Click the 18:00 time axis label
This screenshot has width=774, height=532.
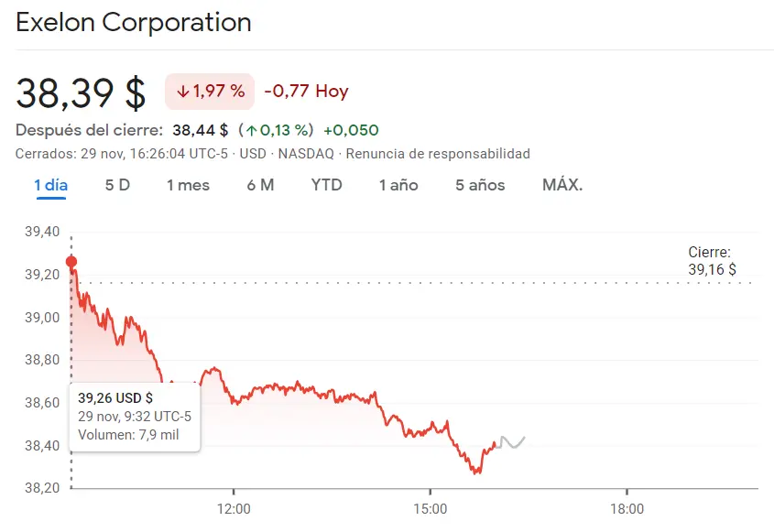pyautogui.click(x=627, y=508)
